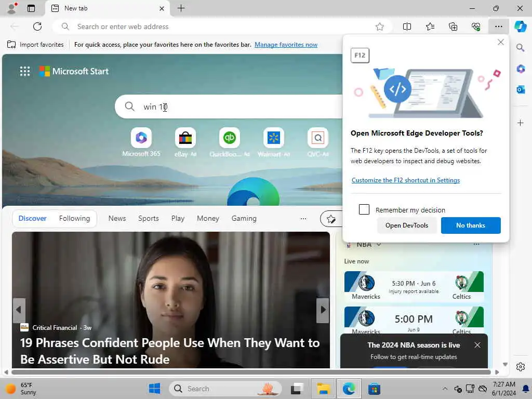Open the QuickBooks quick link tile
The image size is (532, 399).
click(x=229, y=142)
